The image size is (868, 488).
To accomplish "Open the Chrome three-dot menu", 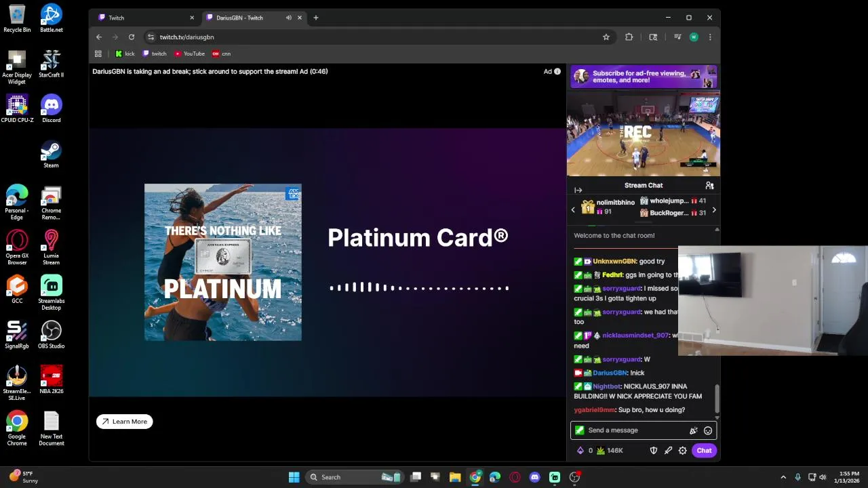I will [x=710, y=37].
